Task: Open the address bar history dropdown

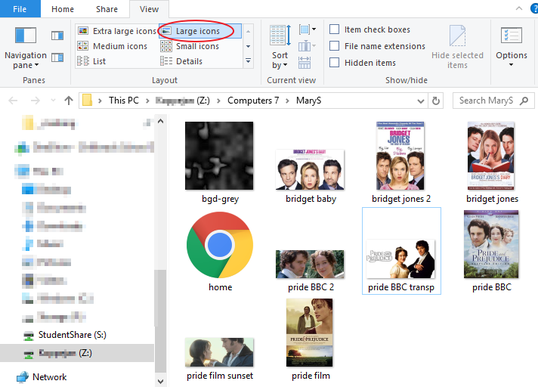Action: tap(421, 101)
